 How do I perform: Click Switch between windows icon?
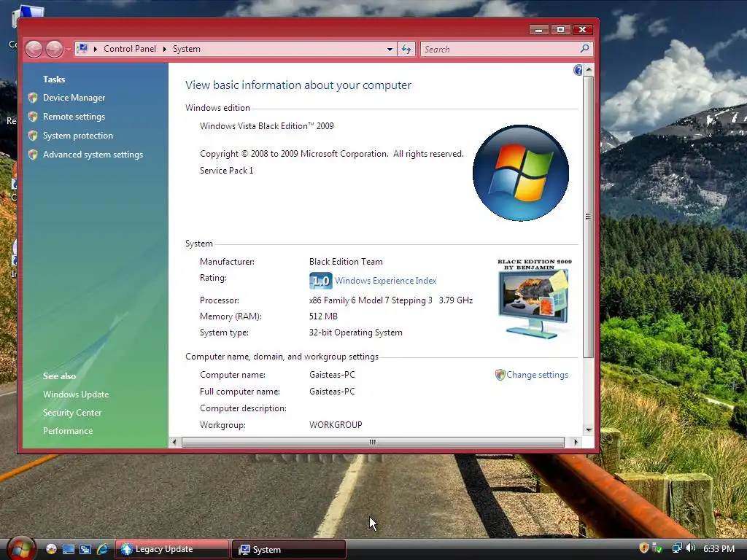(85, 549)
